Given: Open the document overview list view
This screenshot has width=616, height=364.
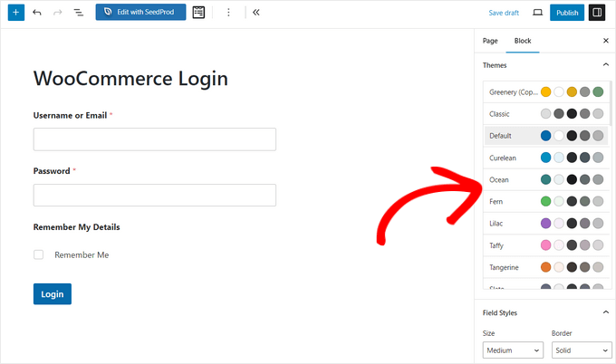Looking at the screenshot, I should (x=79, y=13).
